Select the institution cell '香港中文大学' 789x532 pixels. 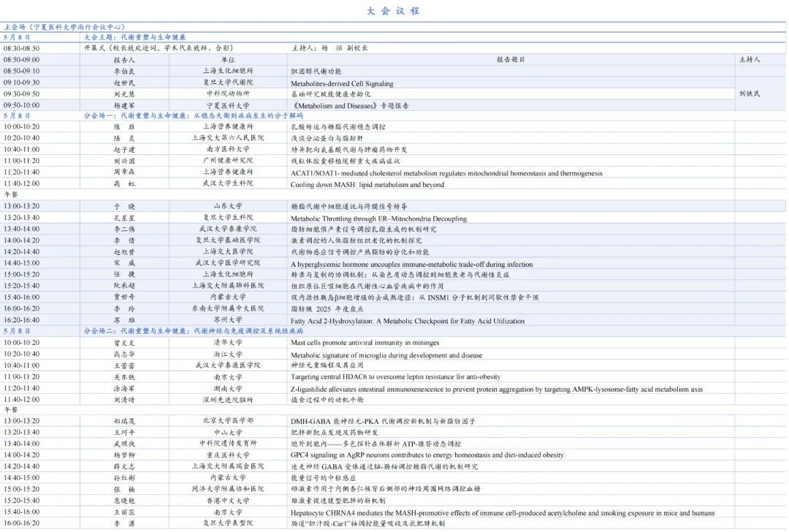pyautogui.click(x=228, y=501)
